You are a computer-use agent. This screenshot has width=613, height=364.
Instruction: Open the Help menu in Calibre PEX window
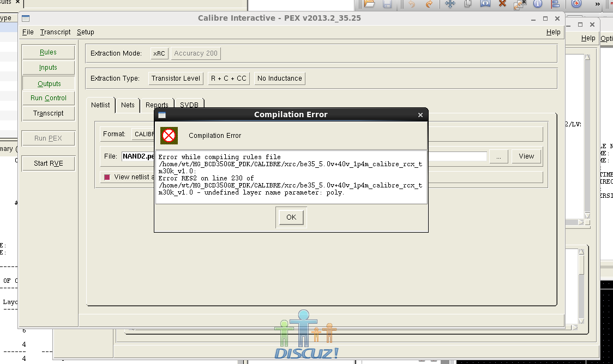point(553,32)
